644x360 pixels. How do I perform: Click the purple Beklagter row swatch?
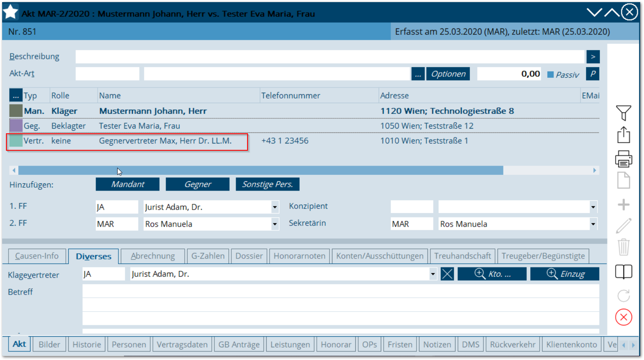(16, 126)
